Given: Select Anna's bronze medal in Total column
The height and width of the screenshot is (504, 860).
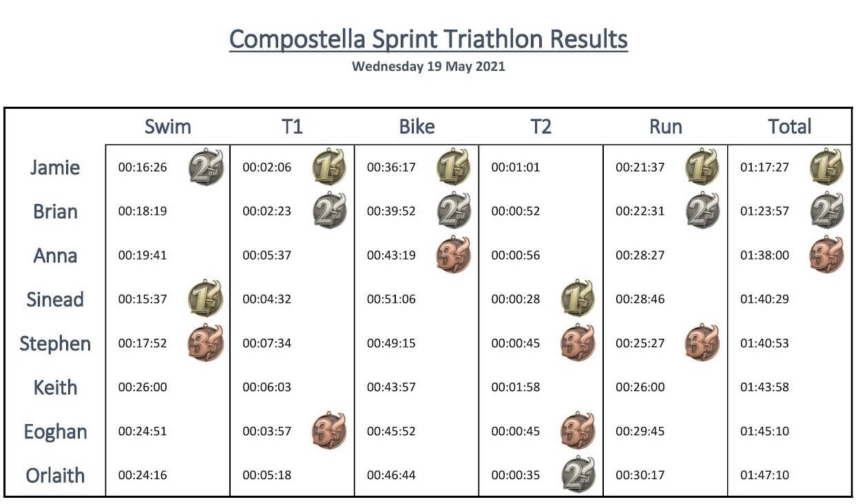Looking at the screenshot, I should [x=827, y=255].
